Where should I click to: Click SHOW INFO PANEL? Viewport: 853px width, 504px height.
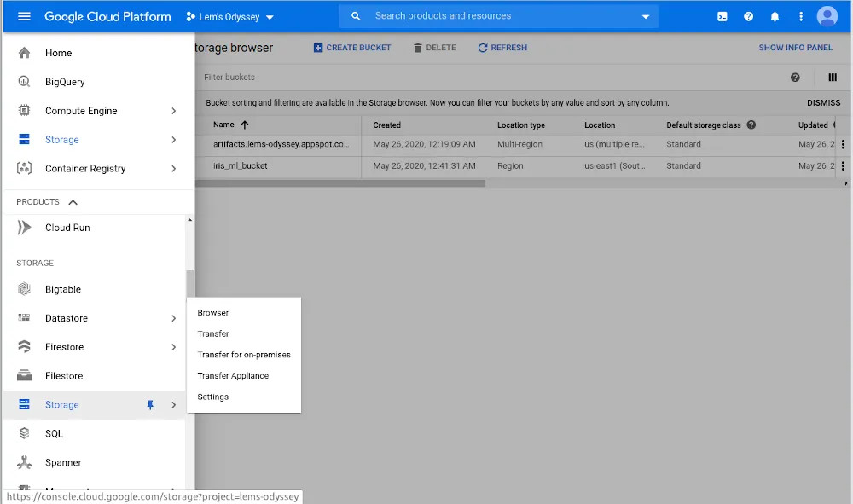coord(795,48)
